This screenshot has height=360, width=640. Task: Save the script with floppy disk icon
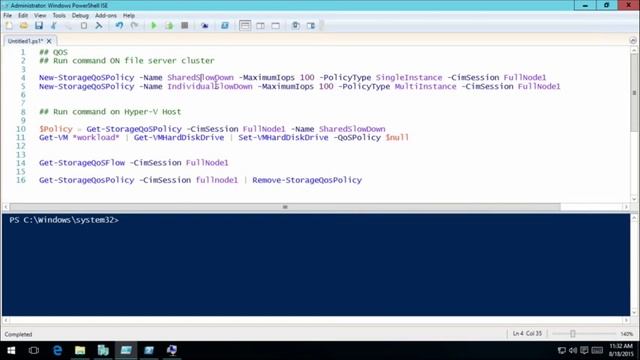39,26
